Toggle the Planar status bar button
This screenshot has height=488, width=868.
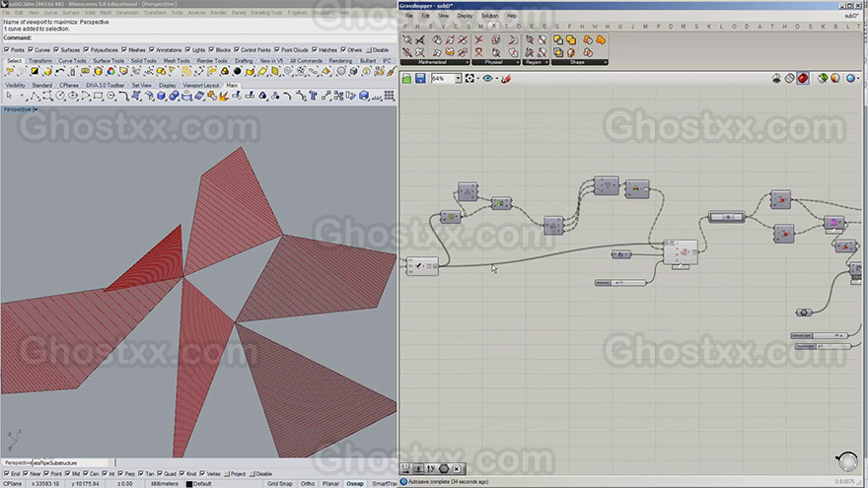(x=330, y=484)
